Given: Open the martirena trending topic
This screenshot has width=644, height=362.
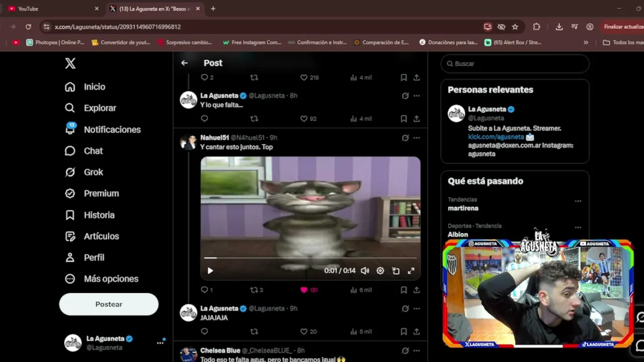Looking at the screenshot, I should 463,208.
